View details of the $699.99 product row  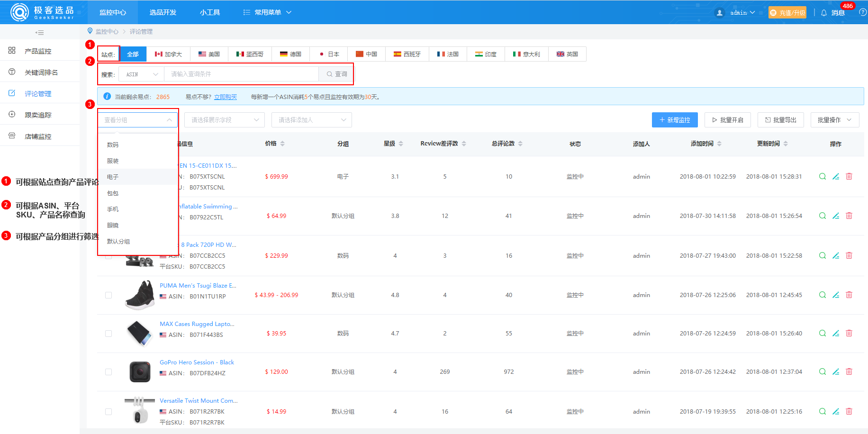[x=823, y=176]
